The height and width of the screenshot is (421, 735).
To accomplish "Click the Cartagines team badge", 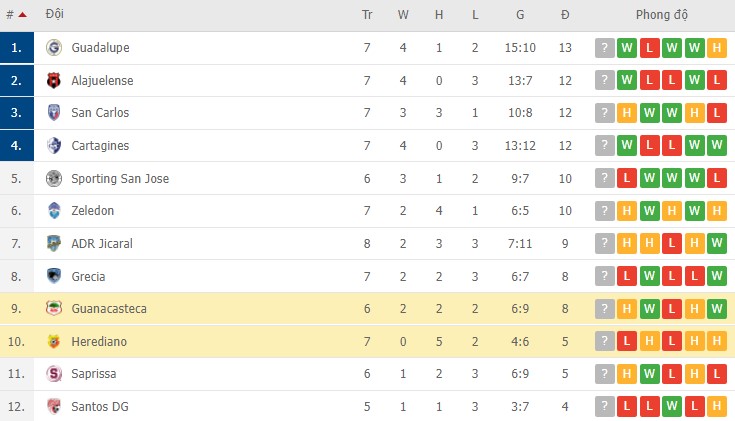I will click(x=54, y=146).
